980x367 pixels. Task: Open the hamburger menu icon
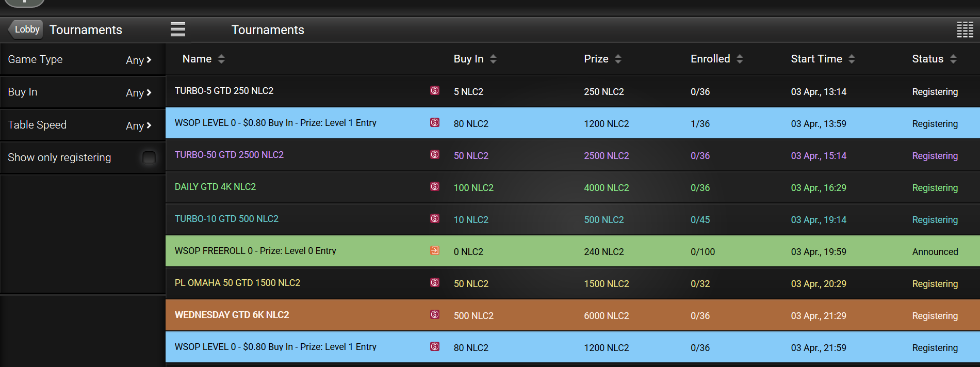click(178, 29)
